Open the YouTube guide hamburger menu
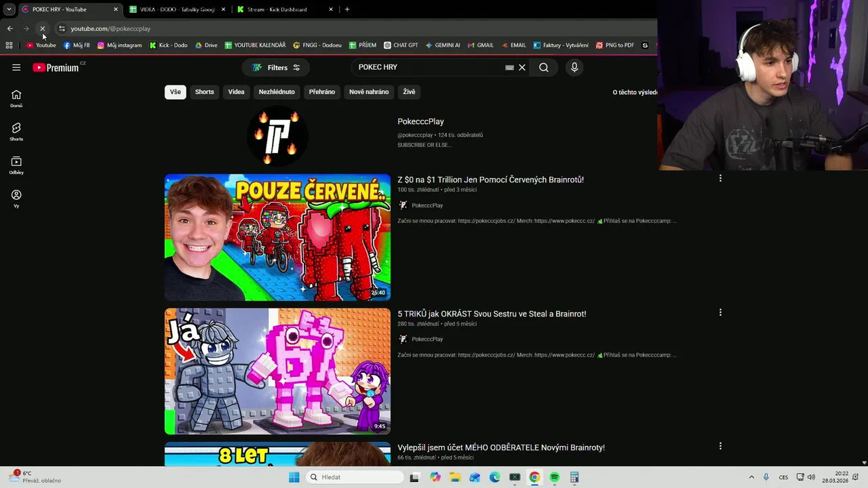The height and width of the screenshot is (488, 868). [x=16, y=67]
